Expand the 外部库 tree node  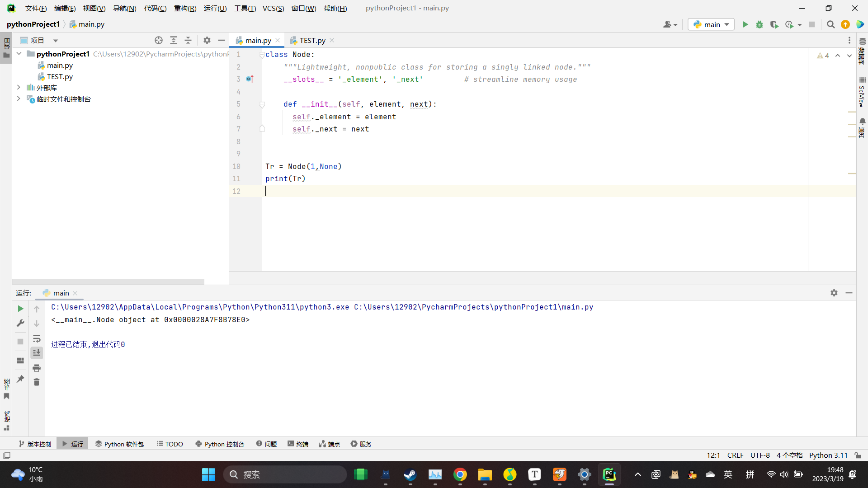tap(19, 87)
